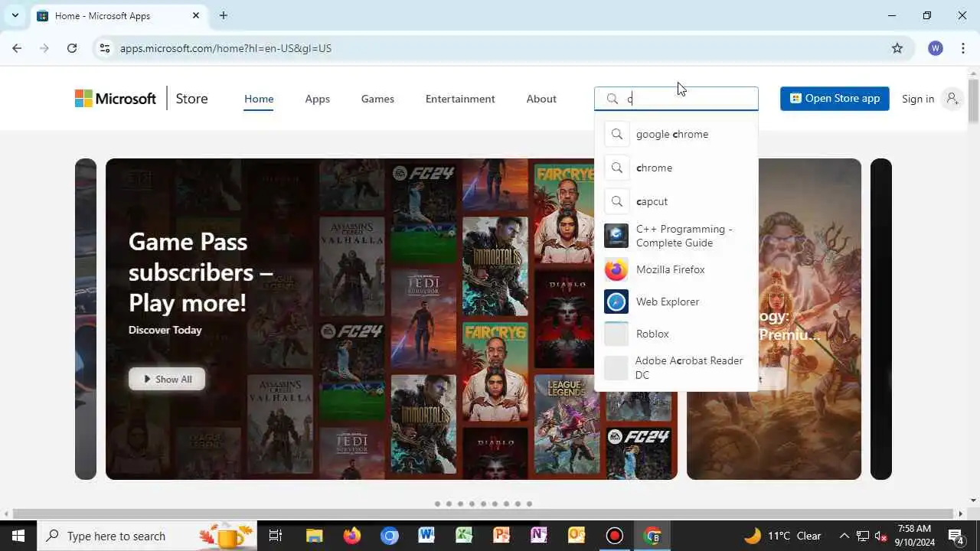
Task: Click magnifier icon beside 'google chrome' suggestion
Action: pyautogui.click(x=616, y=134)
